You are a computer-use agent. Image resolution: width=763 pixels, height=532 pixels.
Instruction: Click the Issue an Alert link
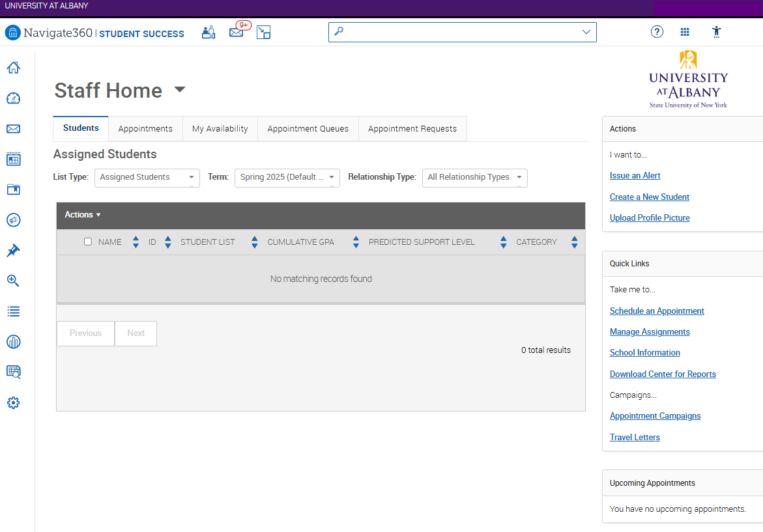[x=635, y=176]
